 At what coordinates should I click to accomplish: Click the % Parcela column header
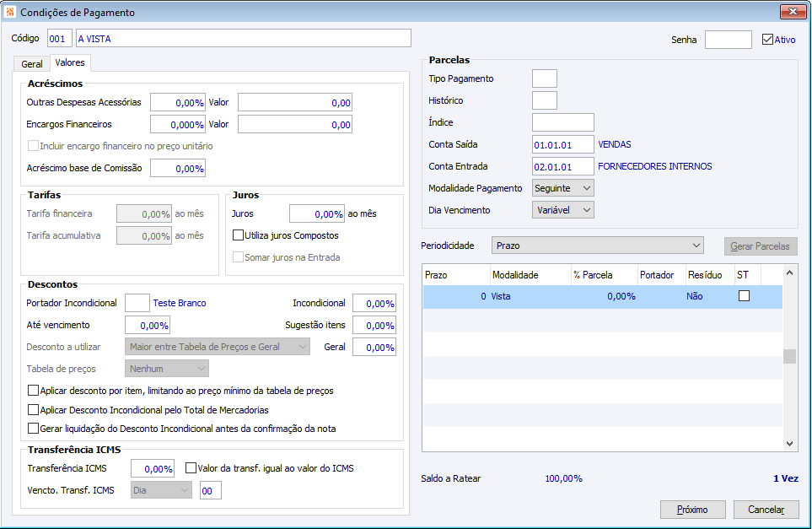(x=604, y=274)
